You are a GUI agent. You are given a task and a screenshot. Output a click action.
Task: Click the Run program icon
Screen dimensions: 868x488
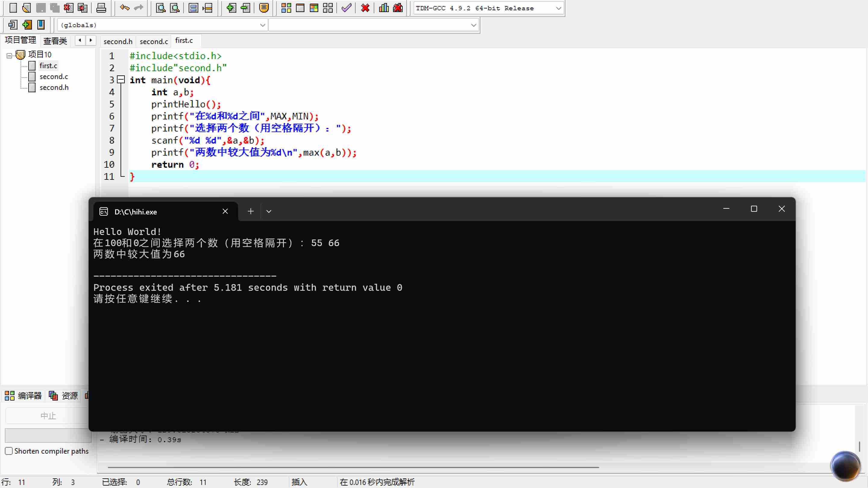(300, 8)
